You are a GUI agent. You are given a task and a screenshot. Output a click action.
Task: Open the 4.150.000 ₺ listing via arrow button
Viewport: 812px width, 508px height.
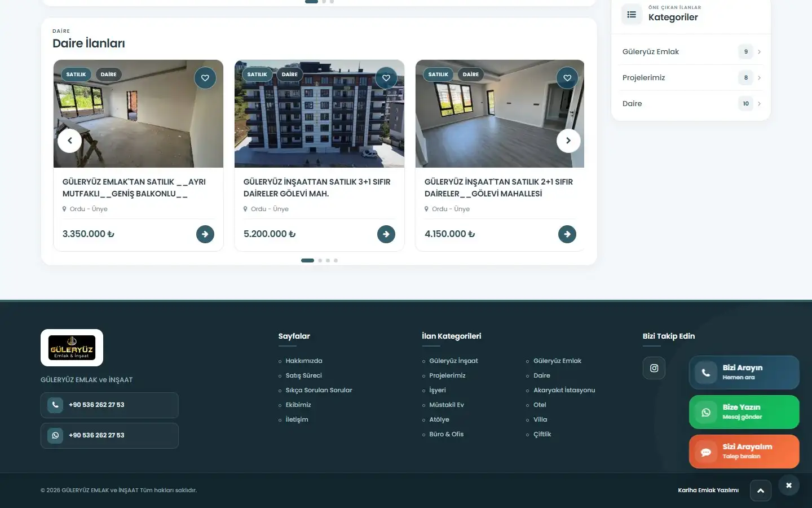click(x=567, y=234)
